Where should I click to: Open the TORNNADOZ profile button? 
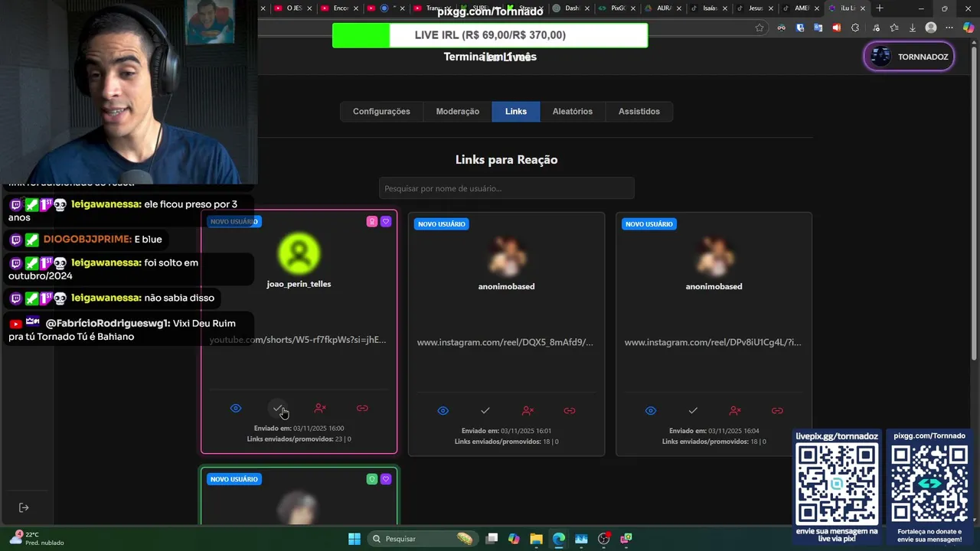[x=910, y=57]
